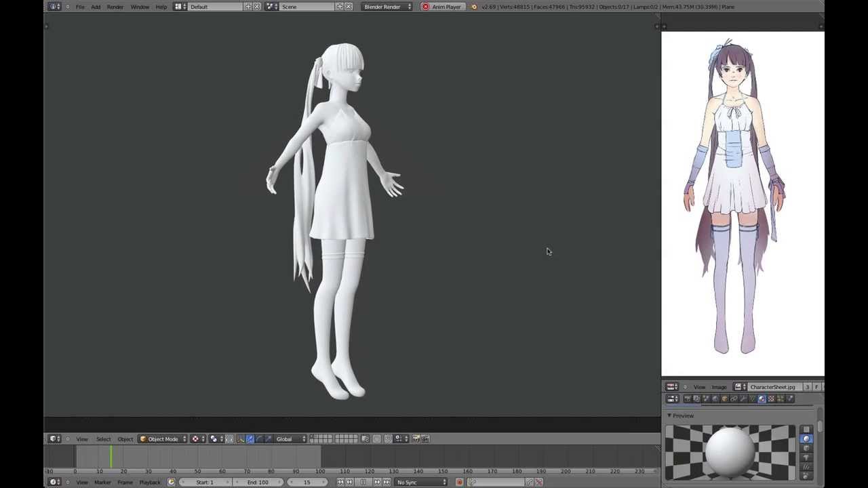This screenshot has height=488, width=868.
Task: Open the Global transform orientation dropdown
Action: pos(290,439)
